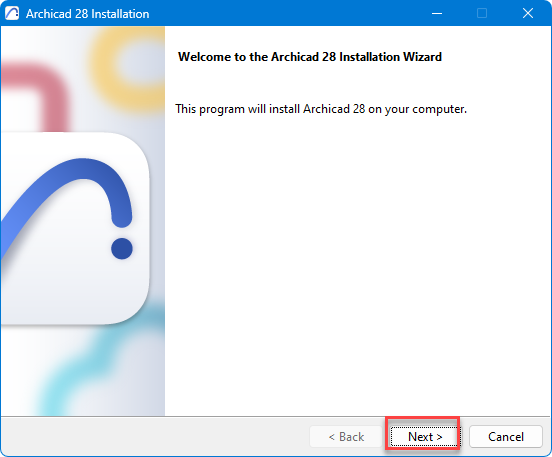The height and width of the screenshot is (457, 552).
Task: Click the disabled maximize button
Action: point(482,13)
